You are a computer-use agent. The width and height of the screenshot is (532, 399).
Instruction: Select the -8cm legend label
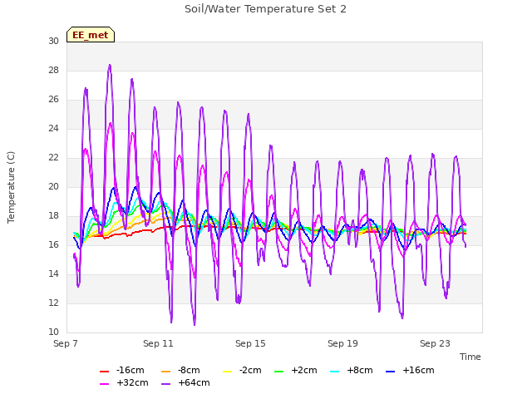coord(189,370)
